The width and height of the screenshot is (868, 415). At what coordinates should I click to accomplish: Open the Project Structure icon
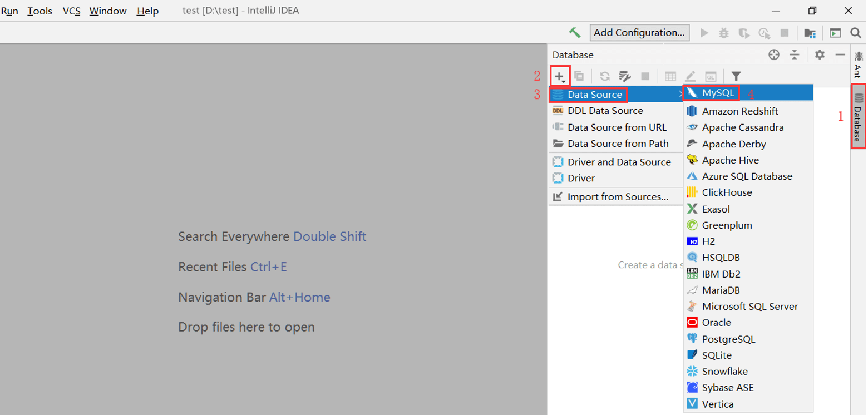coord(810,33)
